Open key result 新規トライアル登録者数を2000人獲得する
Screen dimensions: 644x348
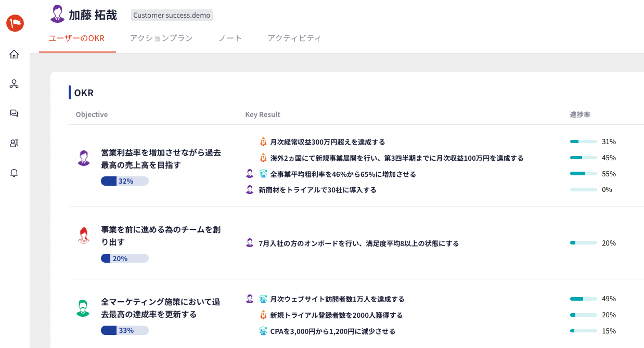(337, 315)
